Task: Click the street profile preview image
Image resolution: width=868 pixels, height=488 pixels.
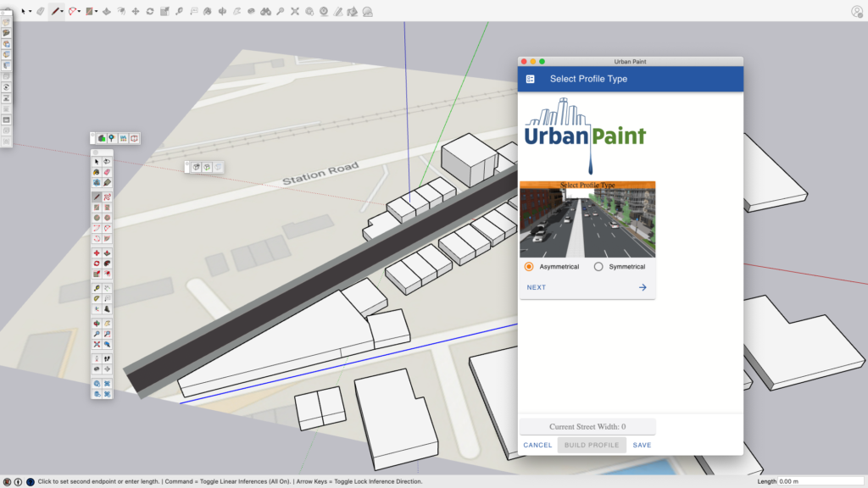Action: pyautogui.click(x=587, y=219)
